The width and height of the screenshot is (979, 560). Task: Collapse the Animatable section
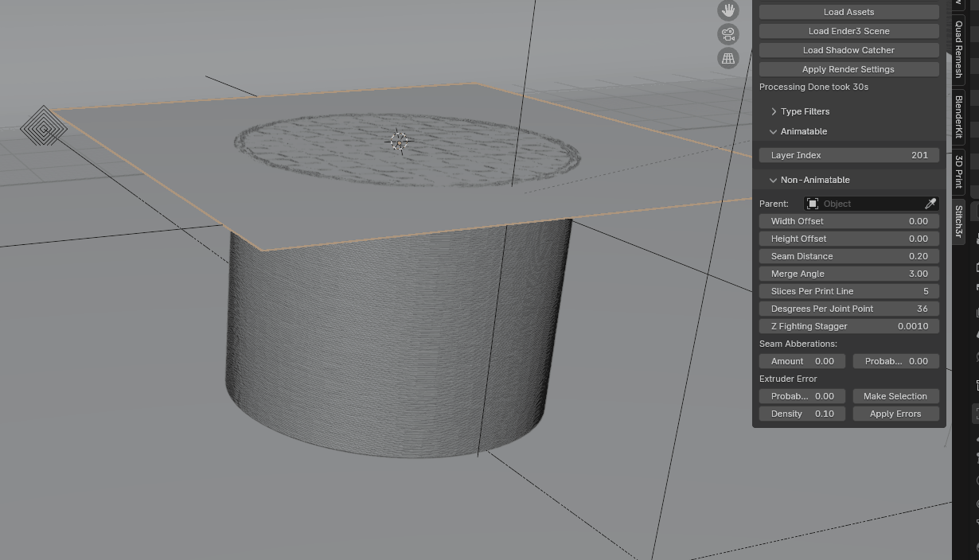coord(803,131)
